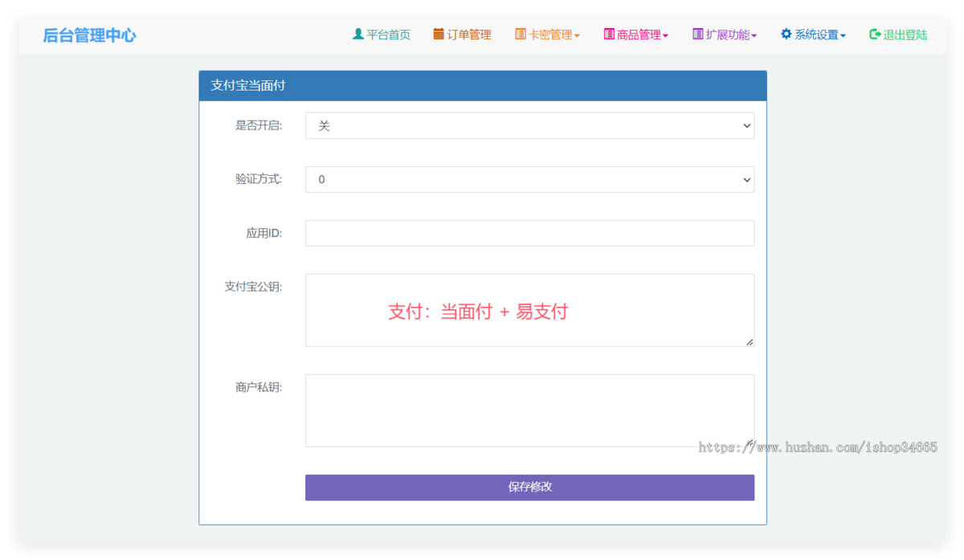The image size is (964, 560).
Task: Expand the 系统设置 dropdown caret
Action: pos(843,35)
